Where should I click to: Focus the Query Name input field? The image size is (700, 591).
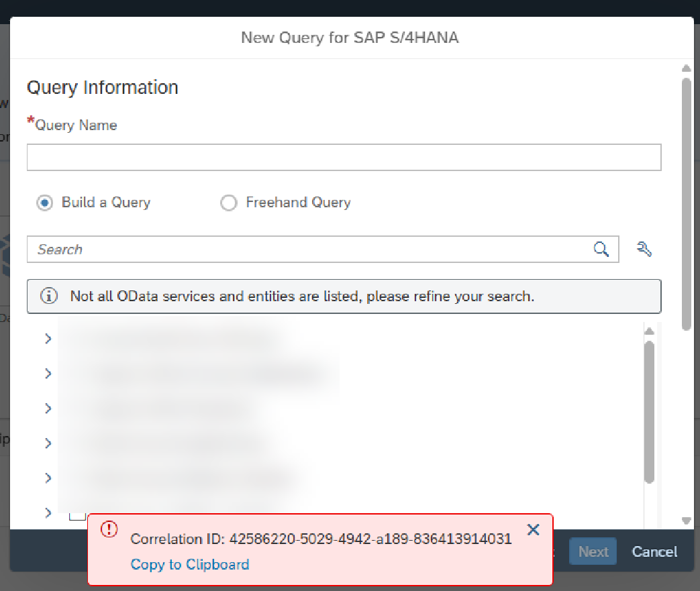coord(344,157)
